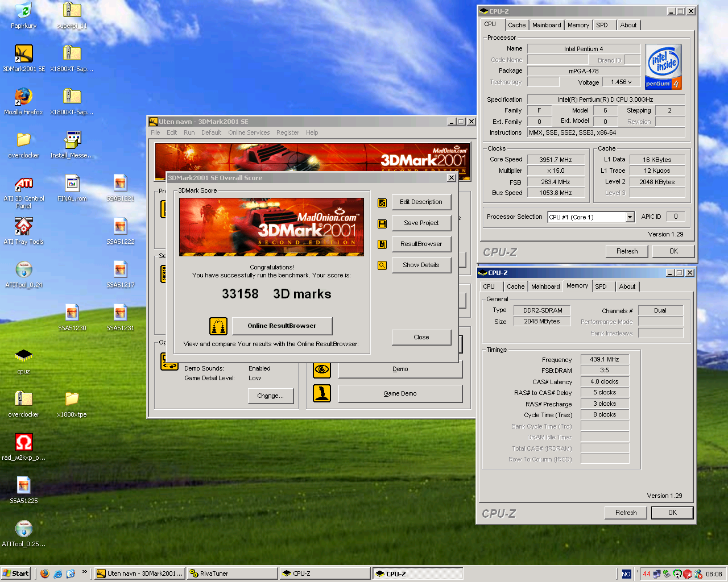Viewport: 728px width, 582px height.
Task: Select the SSA51225 file icon
Action: 23,485
